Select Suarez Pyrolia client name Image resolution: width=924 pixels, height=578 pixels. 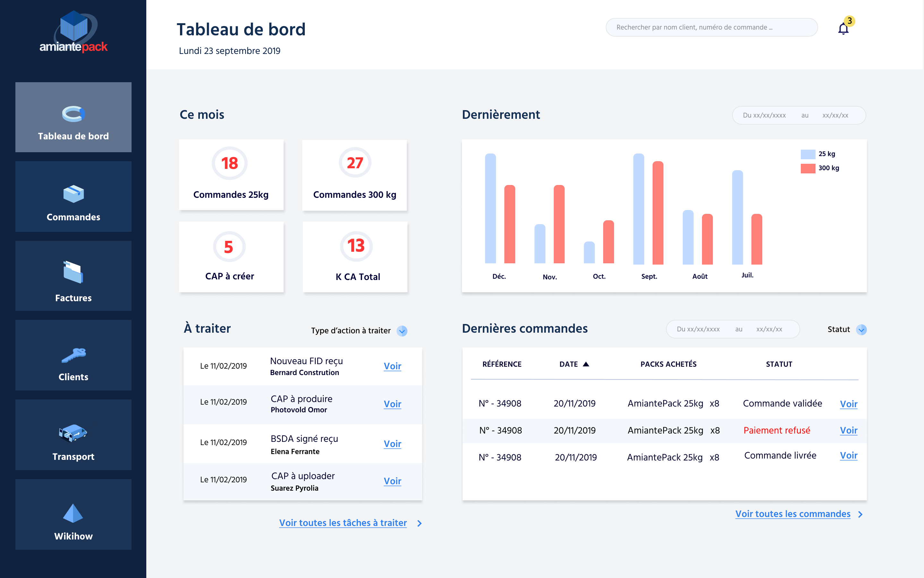pyautogui.click(x=295, y=488)
